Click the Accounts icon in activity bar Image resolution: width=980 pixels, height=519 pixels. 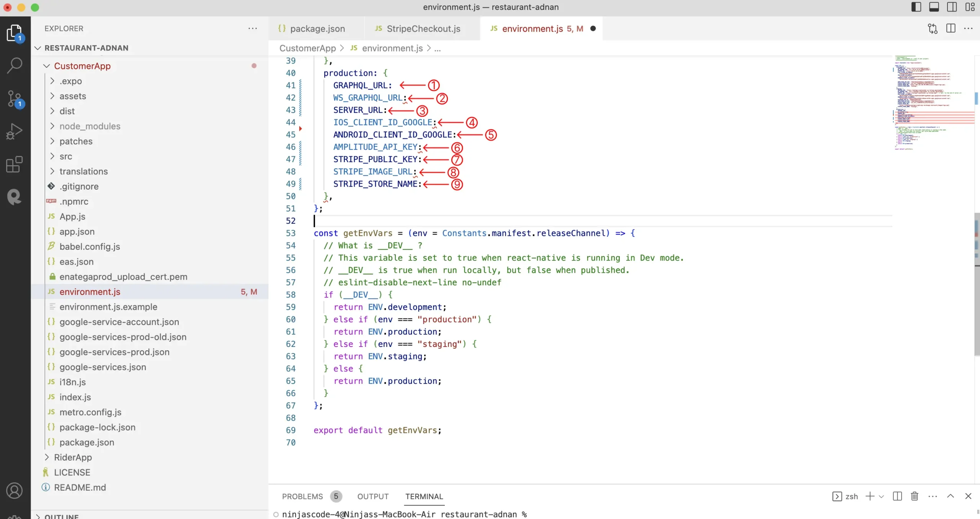click(15, 491)
